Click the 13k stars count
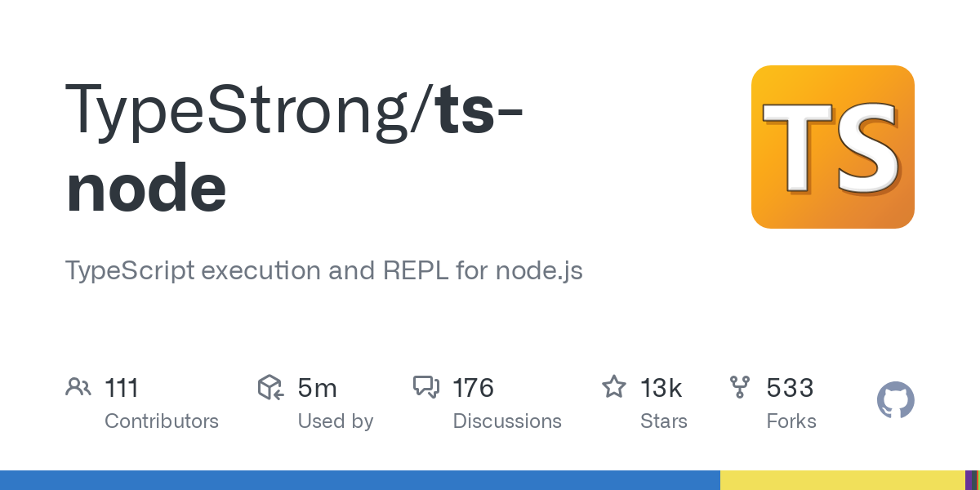This screenshot has height=490, width=980. [661, 387]
